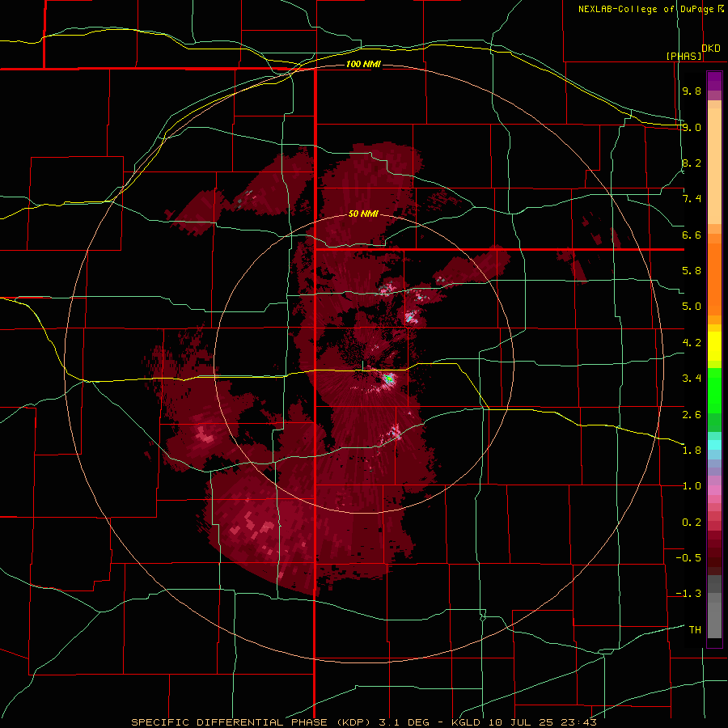Viewport: 728px width, 728px height.
Task: Select the 9.0 value on color scale
Action: (x=692, y=127)
